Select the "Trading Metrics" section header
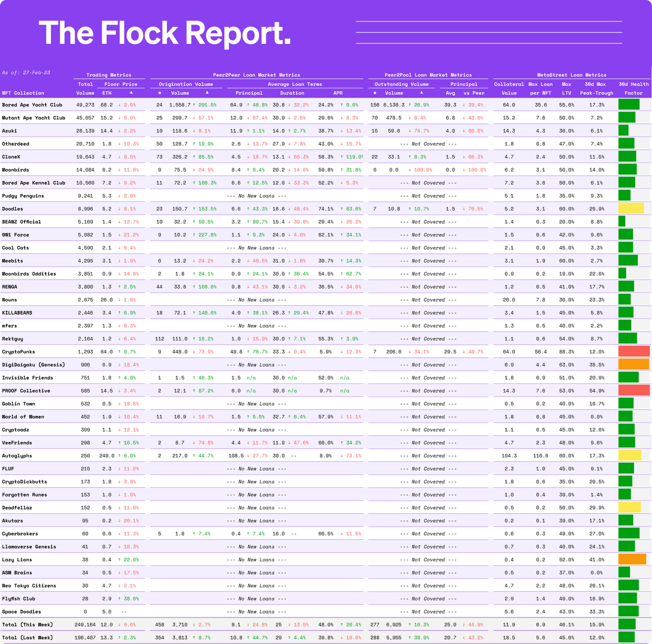The image size is (652, 644). tap(109, 75)
